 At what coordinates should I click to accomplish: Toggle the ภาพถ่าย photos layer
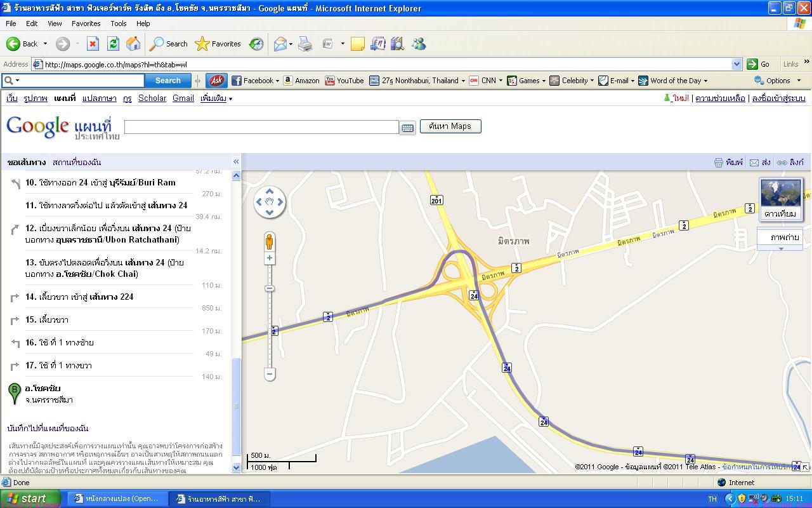(x=780, y=237)
